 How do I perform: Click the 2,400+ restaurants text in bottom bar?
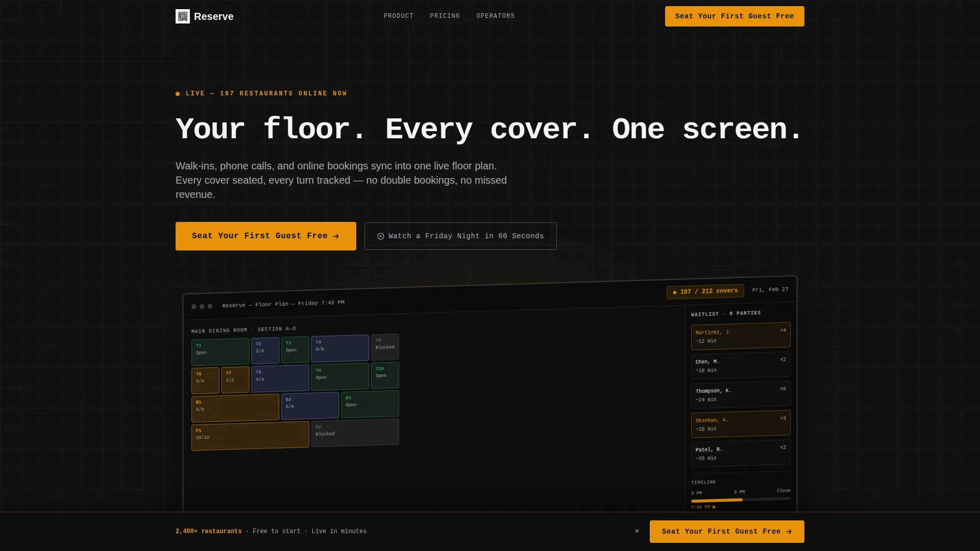click(x=209, y=532)
